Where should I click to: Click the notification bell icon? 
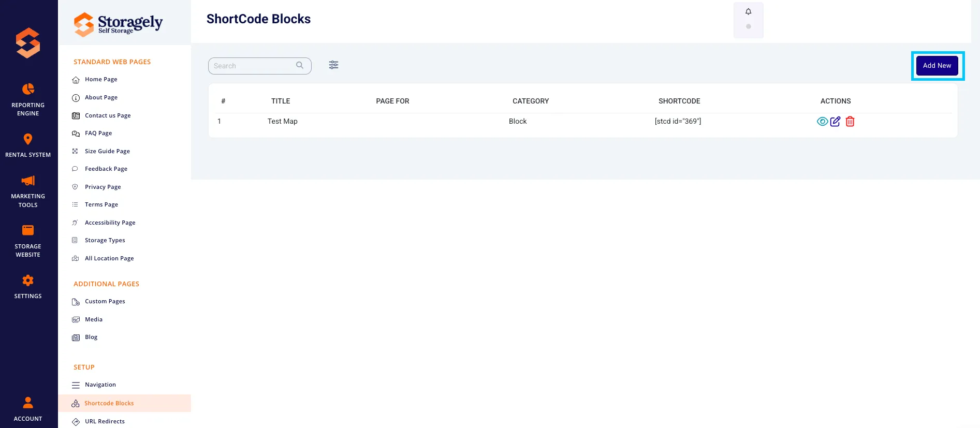tap(748, 12)
